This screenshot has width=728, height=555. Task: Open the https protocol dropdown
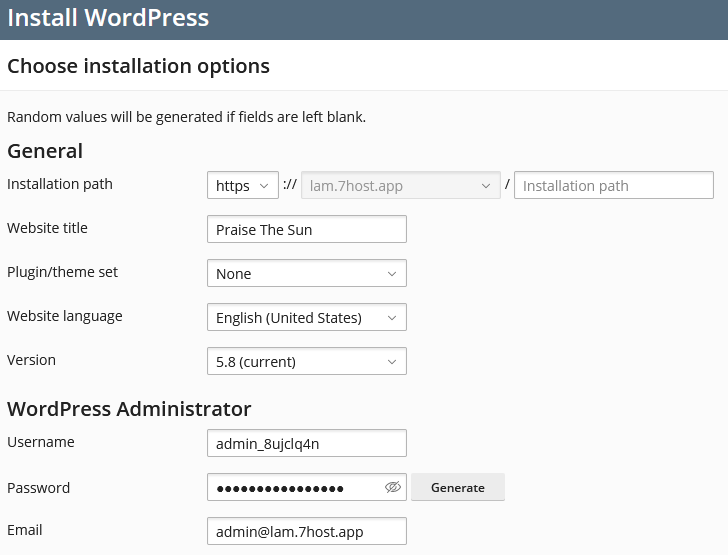click(x=243, y=185)
